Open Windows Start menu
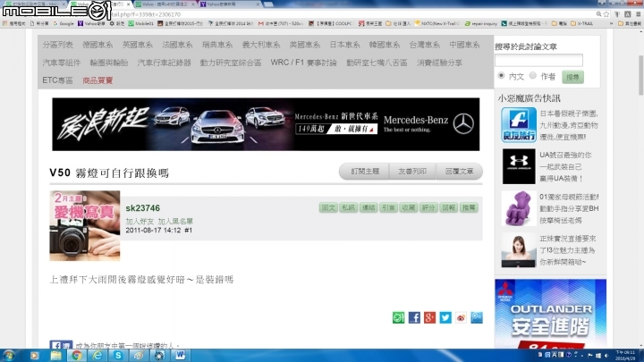 9,356
